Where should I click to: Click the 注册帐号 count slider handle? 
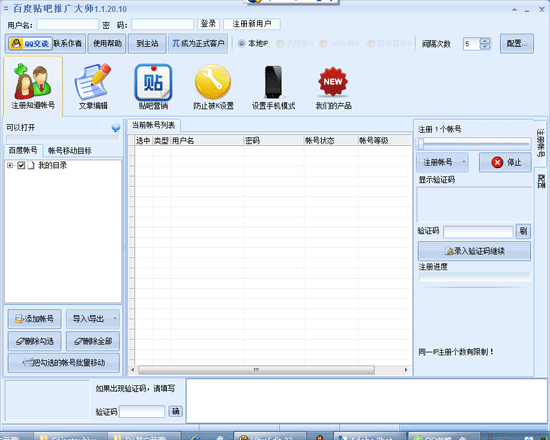tap(421, 143)
